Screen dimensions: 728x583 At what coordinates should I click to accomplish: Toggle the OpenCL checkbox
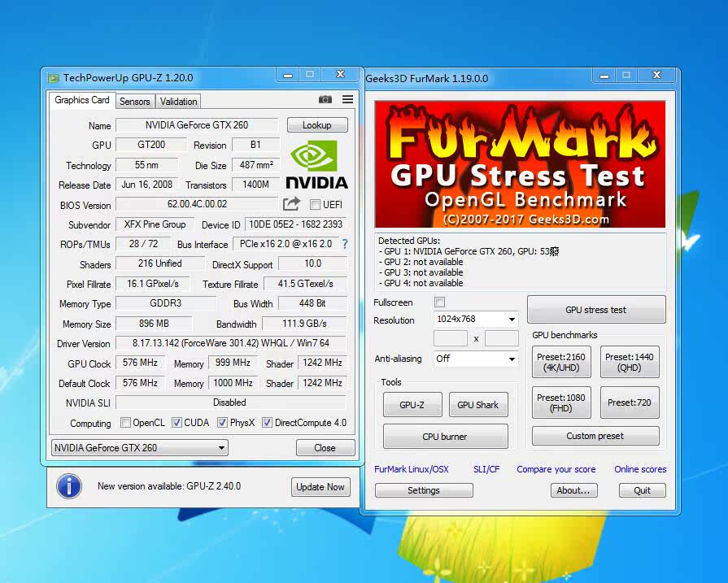click(125, 422)
